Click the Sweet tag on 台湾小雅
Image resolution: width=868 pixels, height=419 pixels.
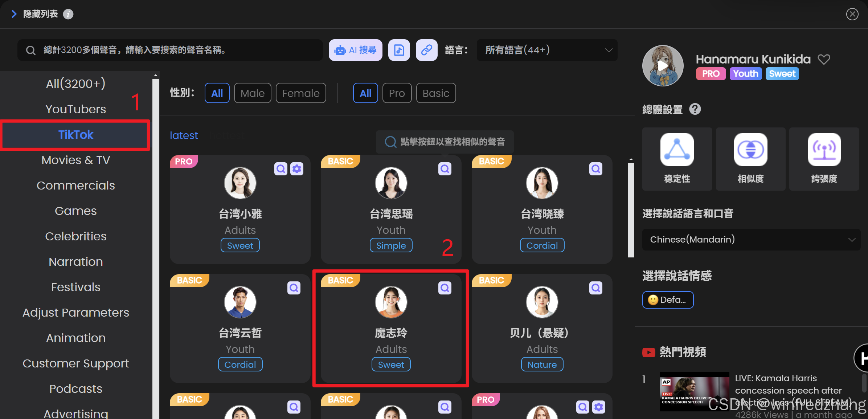click(240, 245)
